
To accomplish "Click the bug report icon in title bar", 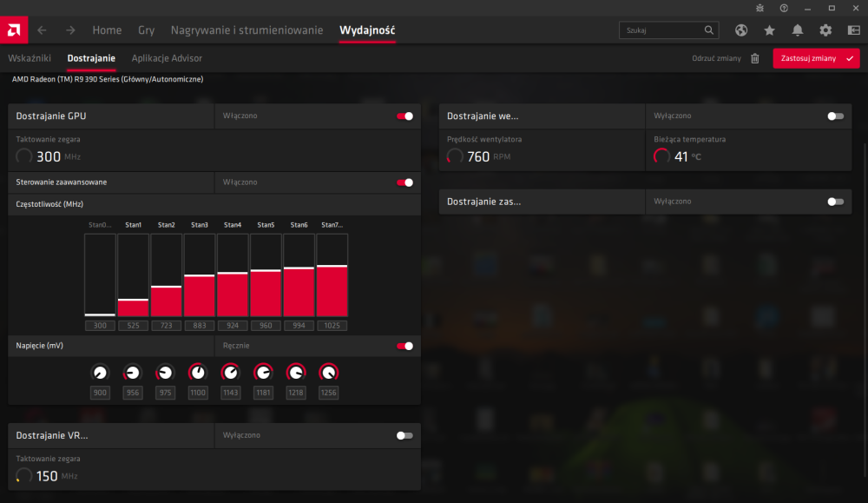I will (x=760, y=8).
